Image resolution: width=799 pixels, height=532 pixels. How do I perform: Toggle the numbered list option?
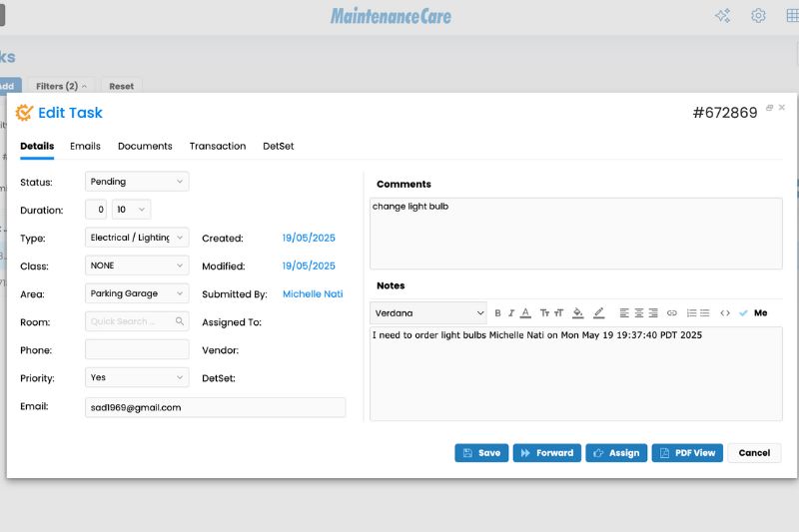[691, 313]
